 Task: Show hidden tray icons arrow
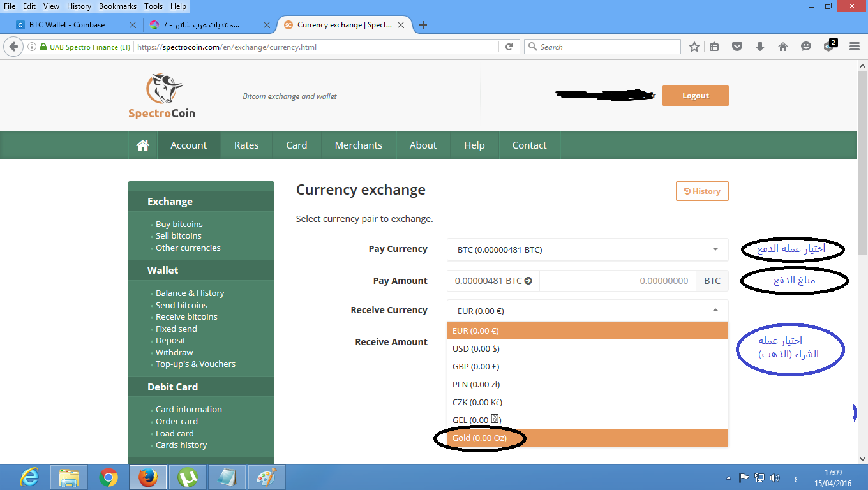point(729,477)
